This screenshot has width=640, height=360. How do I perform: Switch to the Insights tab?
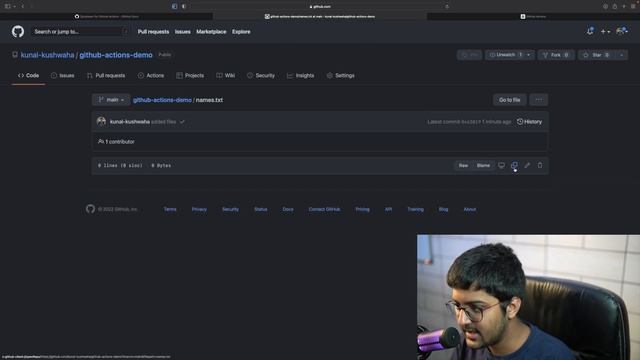300,76
